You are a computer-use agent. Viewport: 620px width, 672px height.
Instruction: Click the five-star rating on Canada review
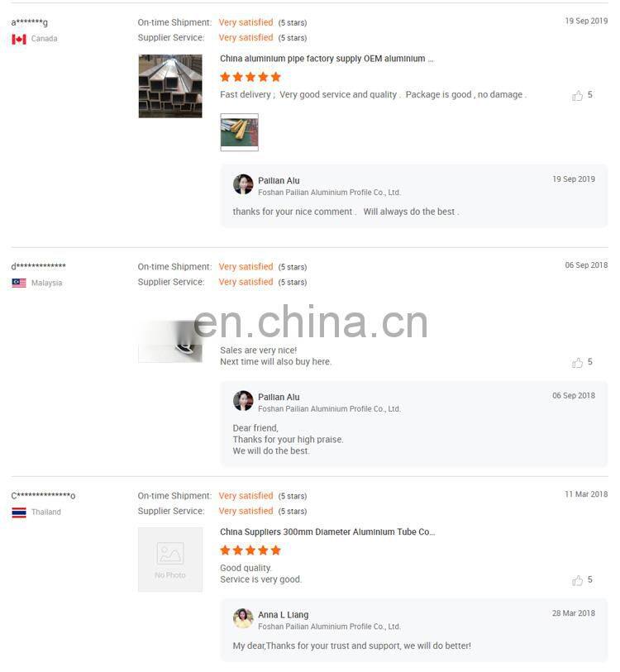pyautogui.click(x=250, y=77)
